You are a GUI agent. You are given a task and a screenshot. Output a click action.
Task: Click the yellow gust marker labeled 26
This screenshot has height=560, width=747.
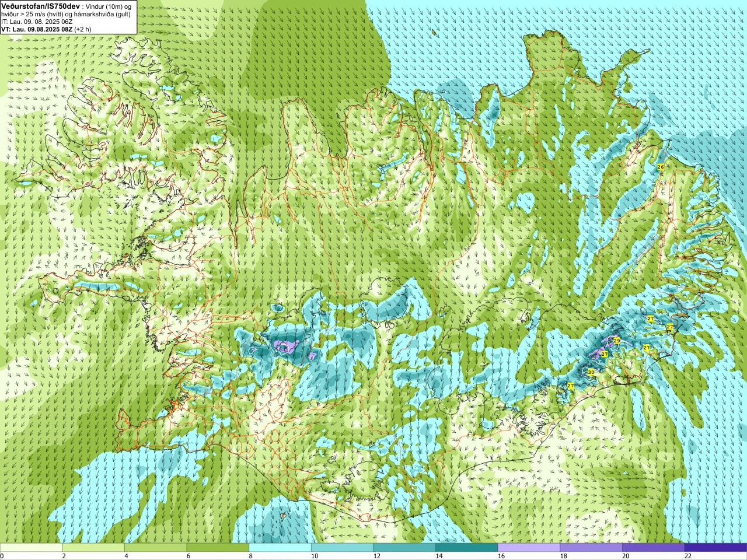click(661, 167)
